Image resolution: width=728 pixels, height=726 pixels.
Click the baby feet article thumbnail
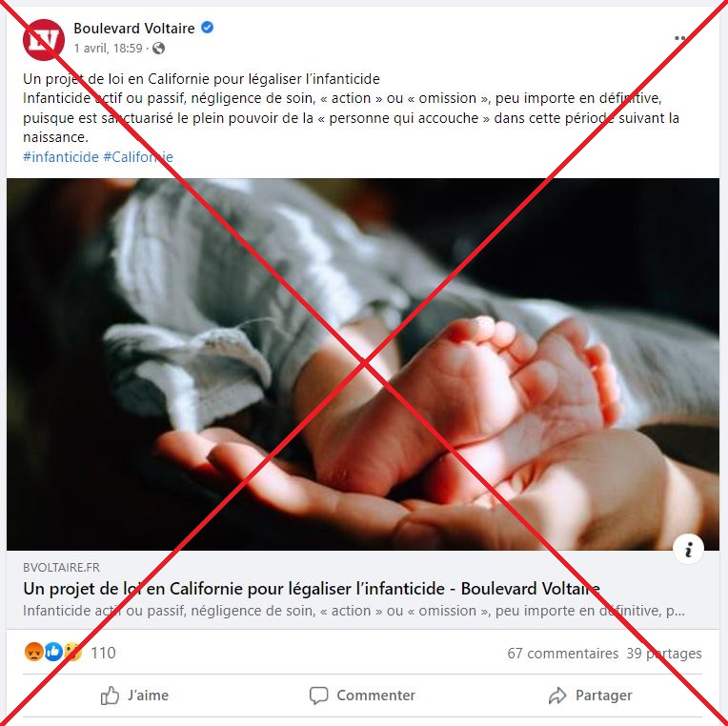(363, 364)
